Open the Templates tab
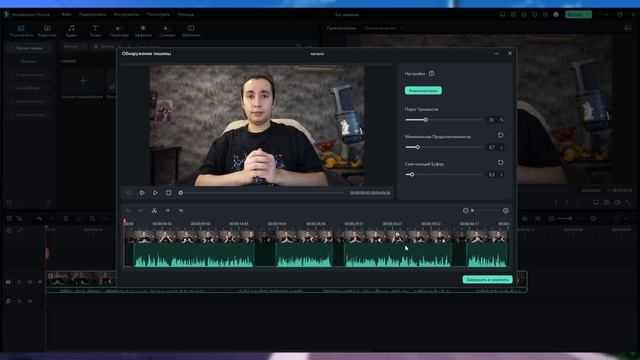The height and width of the screenshot is (360, 640). tap(191, 31)
